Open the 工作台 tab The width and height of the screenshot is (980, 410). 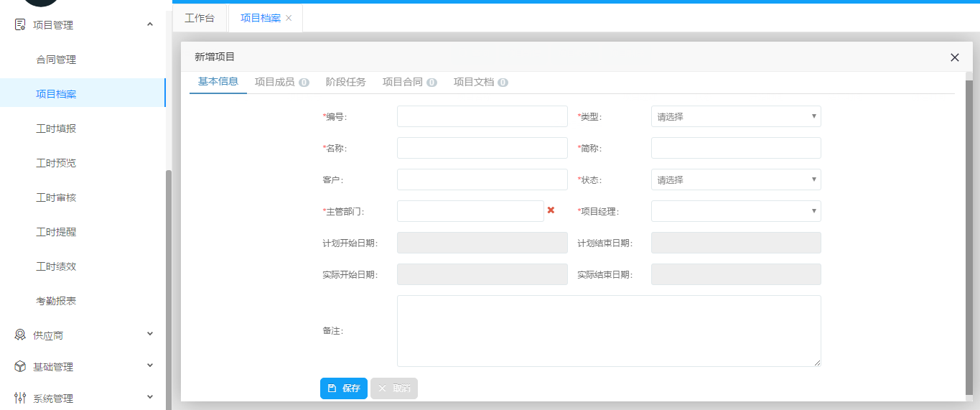point(200,18)
